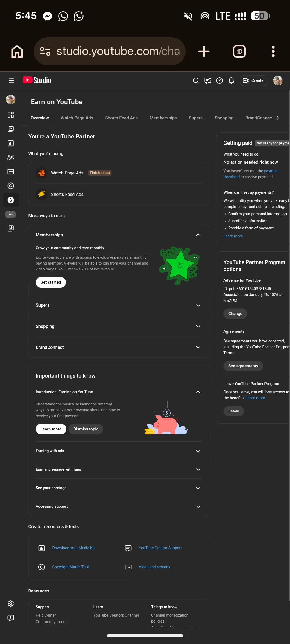Switch to the Shopping tab
Screen dimensions: 290x644
pos(224,118)
